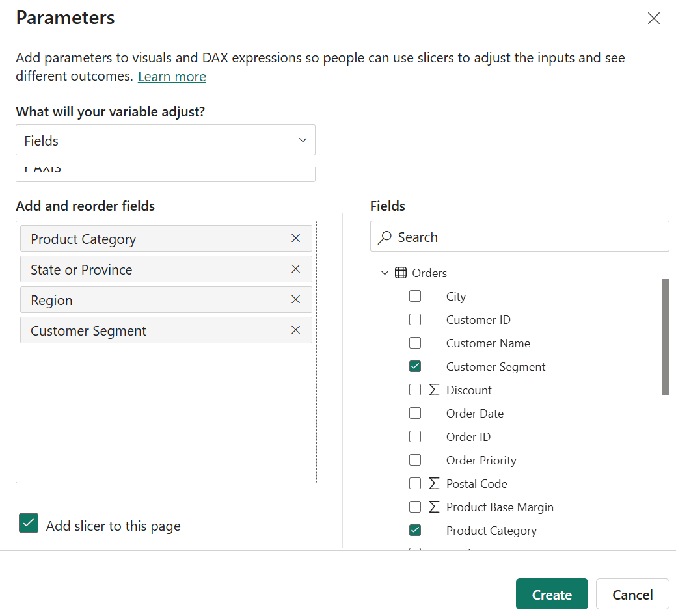This screenshot has width=676, height=616.
Task: Click the Orders table icon
Action: pyautogui.click(x=401, y=273)
